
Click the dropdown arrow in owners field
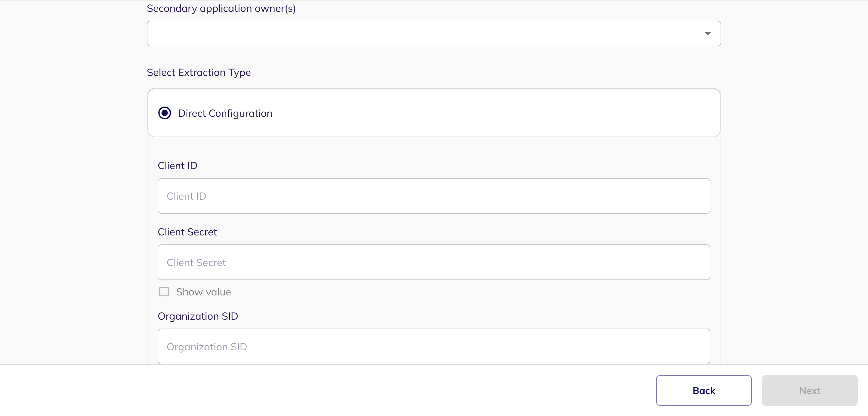(x=707, y=33)
